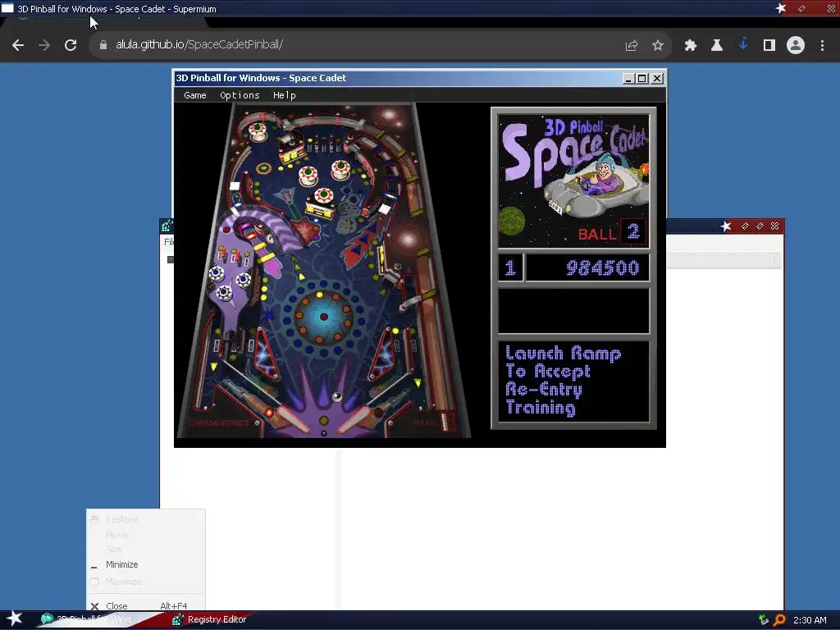Click the 984500 score display

pos(587,267)
